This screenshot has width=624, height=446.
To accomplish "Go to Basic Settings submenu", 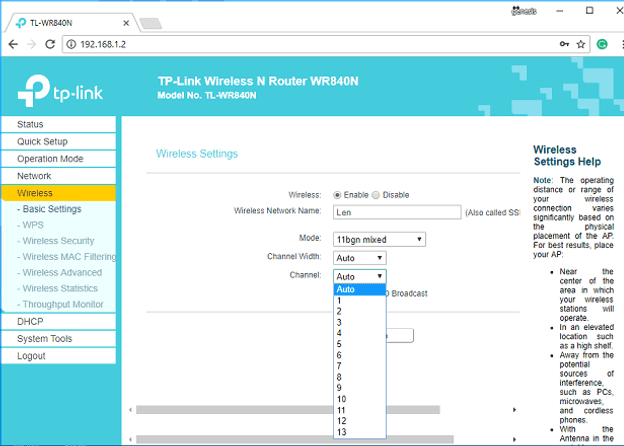I will 49,209.
